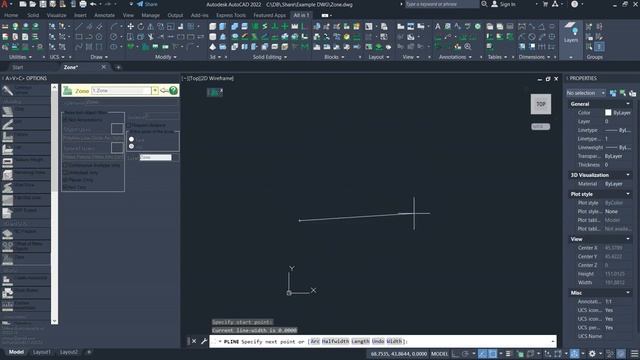Image resolution: width=640 pixels, height=360 pixels.
Task: Click Sign In in the title bar
Action: (503, 4)
